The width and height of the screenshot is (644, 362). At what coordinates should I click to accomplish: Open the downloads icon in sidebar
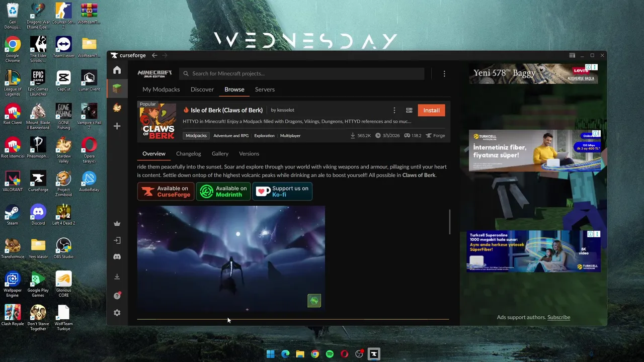click(117, 277)
